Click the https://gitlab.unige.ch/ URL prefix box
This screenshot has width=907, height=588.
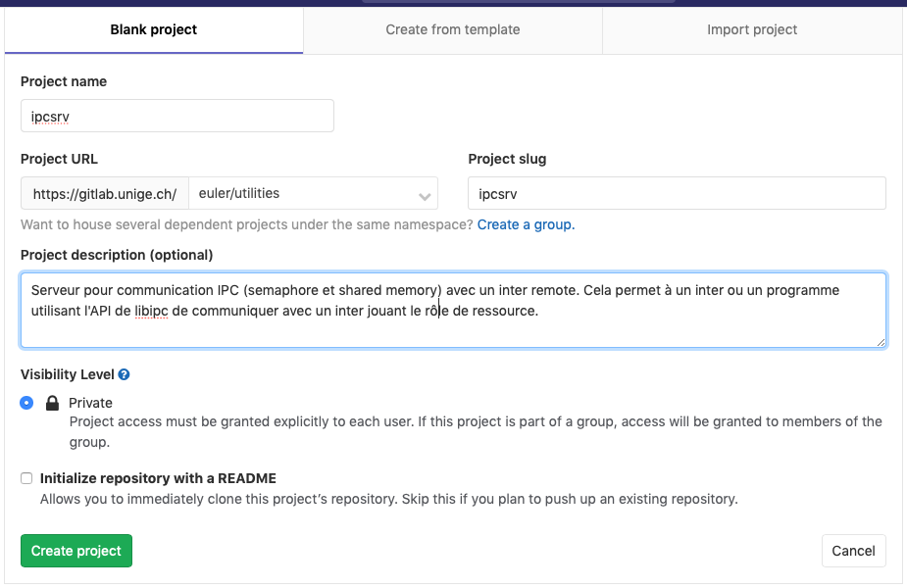tap(104, 194)
